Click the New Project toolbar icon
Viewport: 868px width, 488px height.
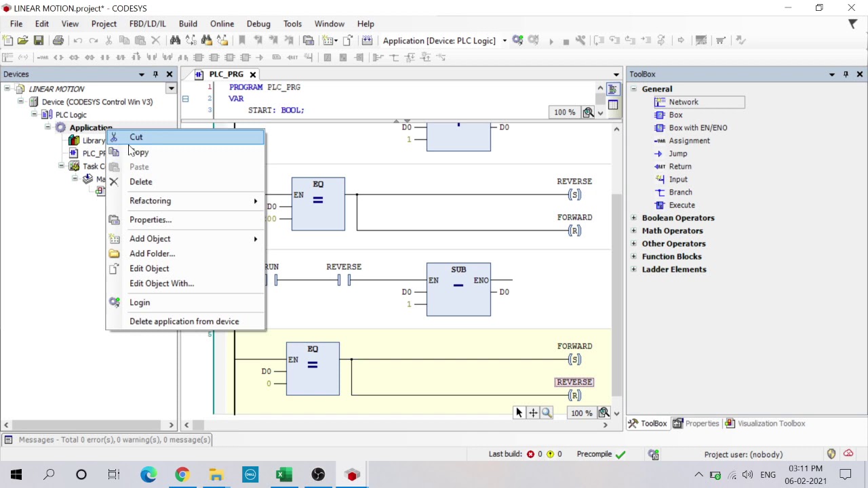[8, 41]
